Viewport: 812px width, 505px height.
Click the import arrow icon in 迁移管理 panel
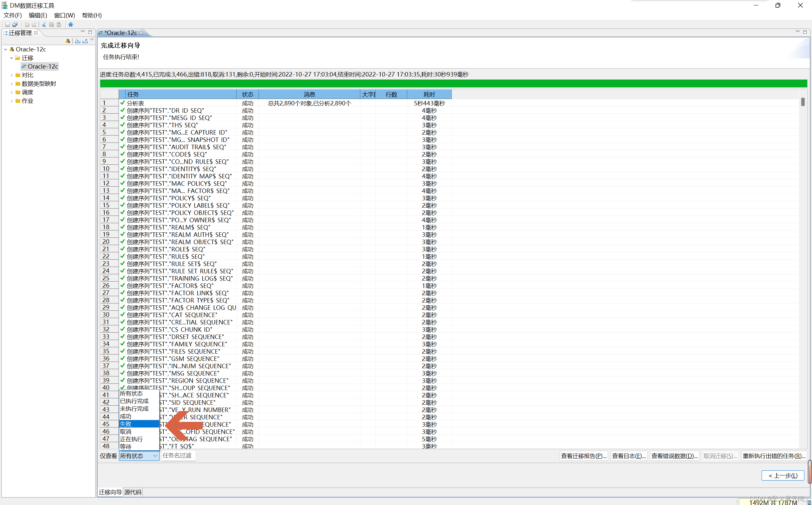pyautogui.click(x=77, y=41)
